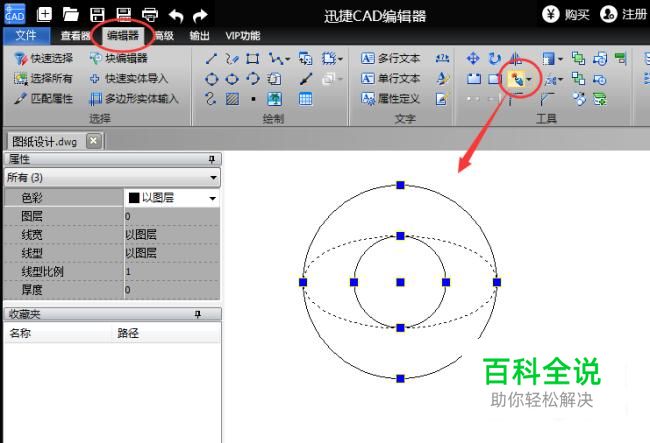Image resolution: width=650 pixels, height=443 pixels.
Task: Click the Multi-line Text (多行文本) button
Action: (x=390, y=58)
